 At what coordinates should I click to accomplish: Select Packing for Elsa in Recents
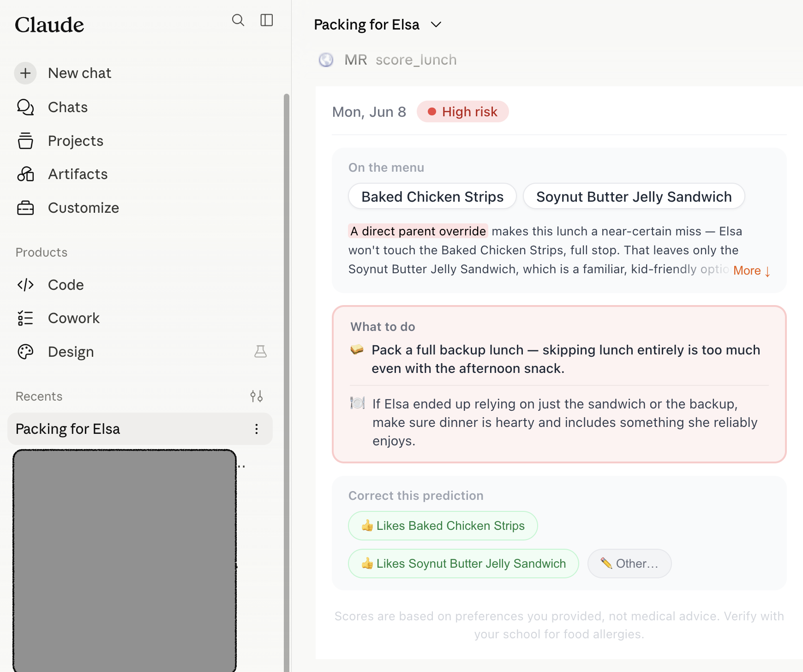tap(140, 429)
